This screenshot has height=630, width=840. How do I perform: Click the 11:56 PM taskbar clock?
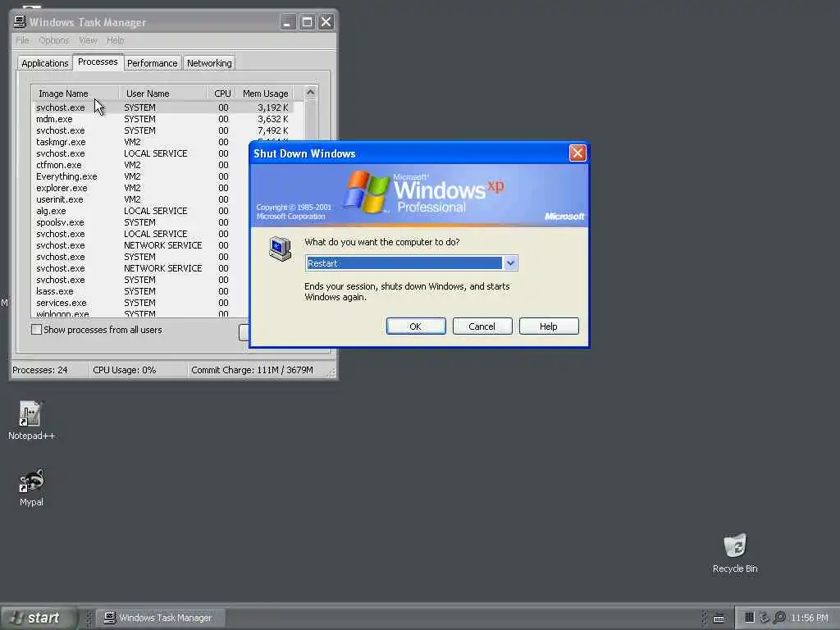tap(810, 618)
